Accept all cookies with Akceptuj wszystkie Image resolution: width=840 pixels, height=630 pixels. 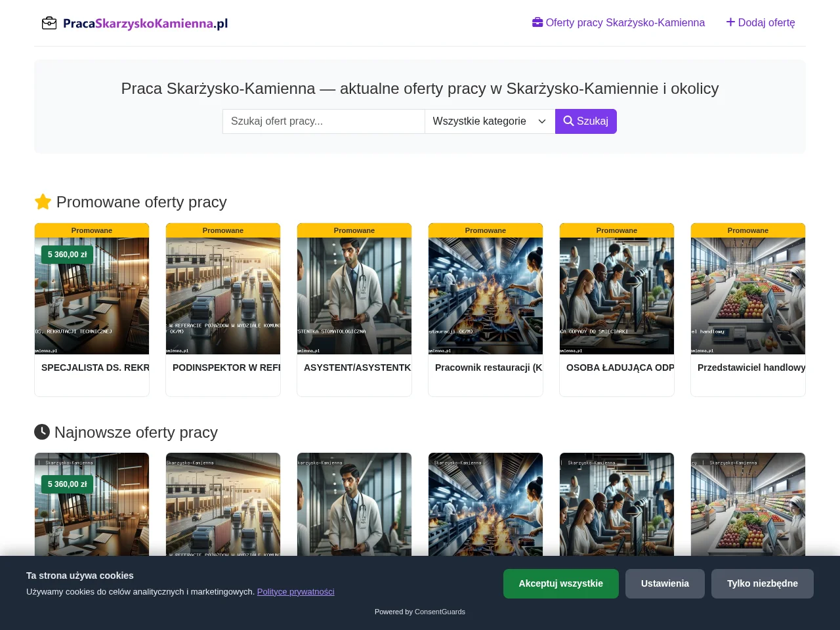point(561,583)
